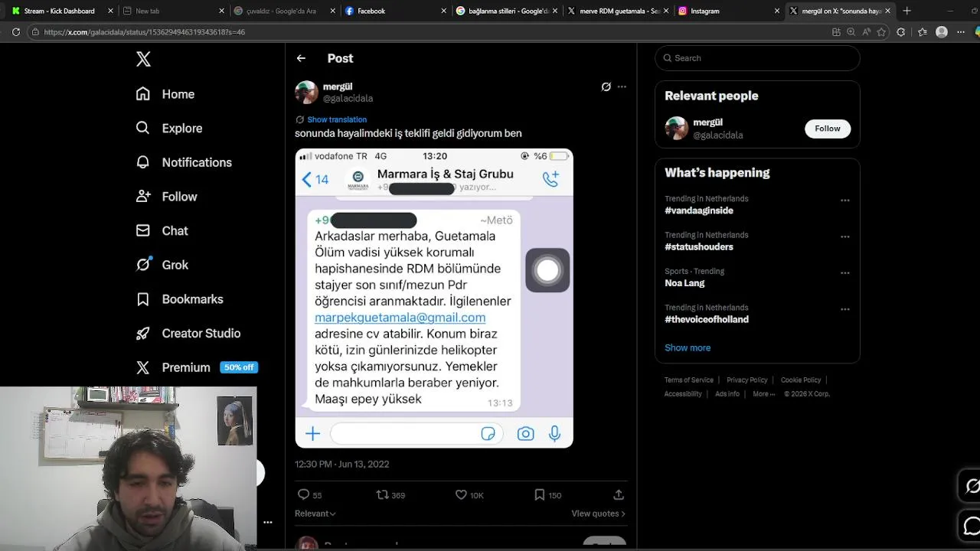Click Show more under What's happening
980x551 pixels.
tap(688, 347)
